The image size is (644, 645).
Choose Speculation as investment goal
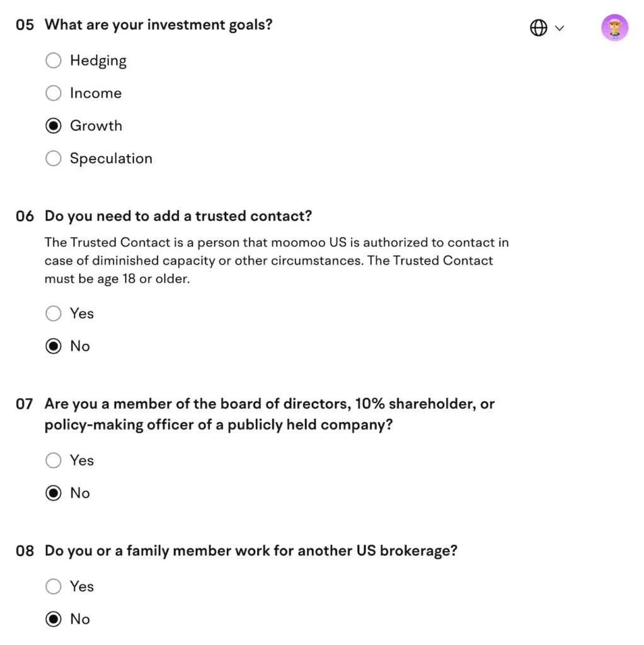54,158
